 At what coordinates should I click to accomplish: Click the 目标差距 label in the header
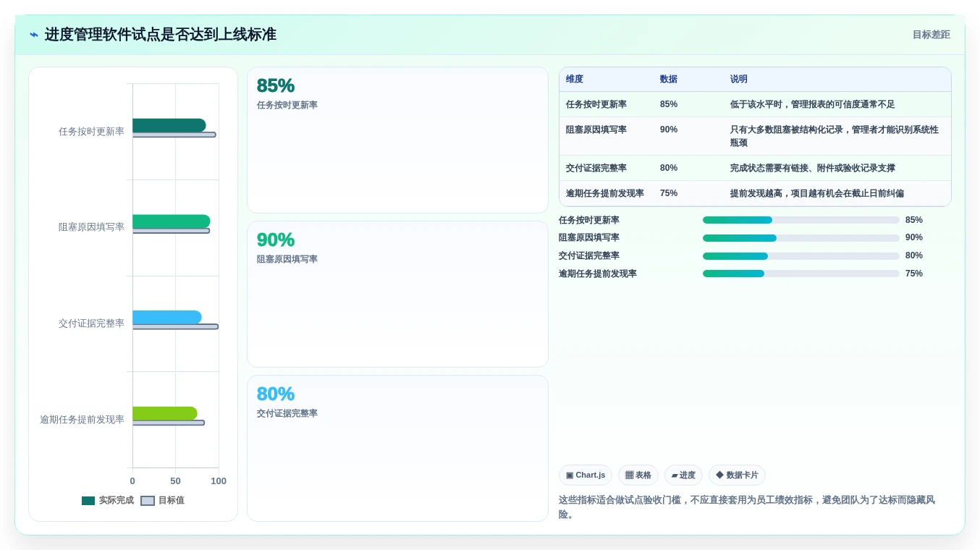click(931, 35)
